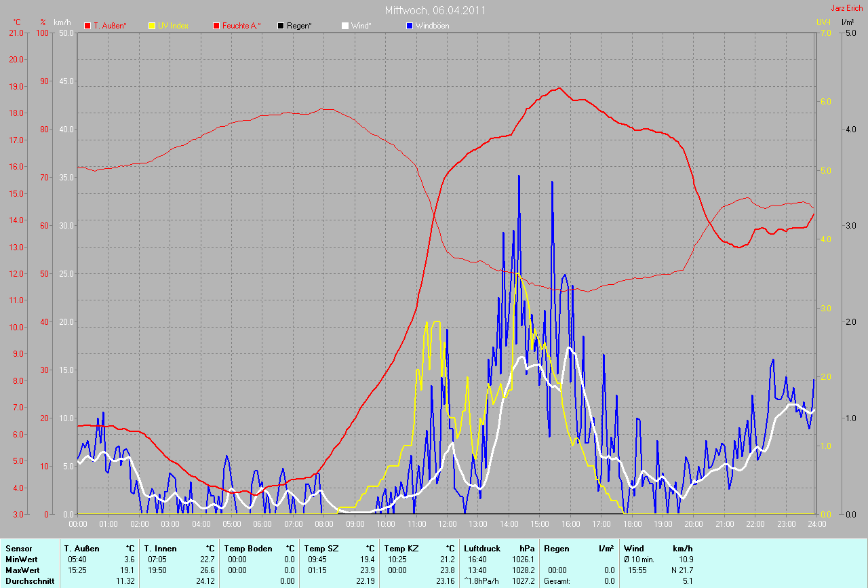Click the chart title Mittwoch, 06.04.2011

click(435, 10)
